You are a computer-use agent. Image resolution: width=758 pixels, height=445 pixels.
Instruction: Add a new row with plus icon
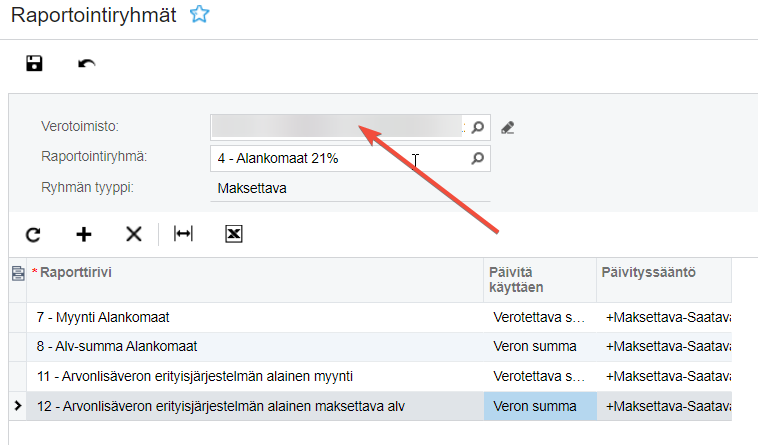pos(84,234)
